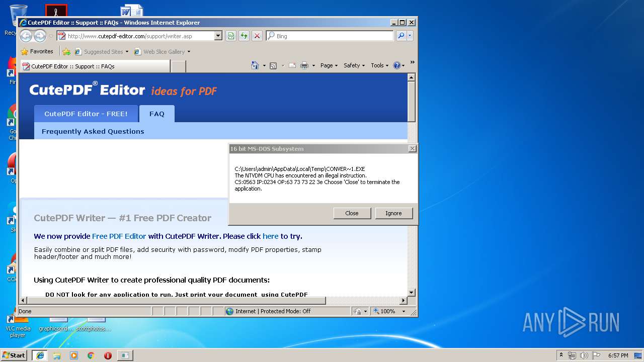The width and height of the screenshot is (644, 362).
Task: Open a new blank browser tab
Action: tap(179, 66)
